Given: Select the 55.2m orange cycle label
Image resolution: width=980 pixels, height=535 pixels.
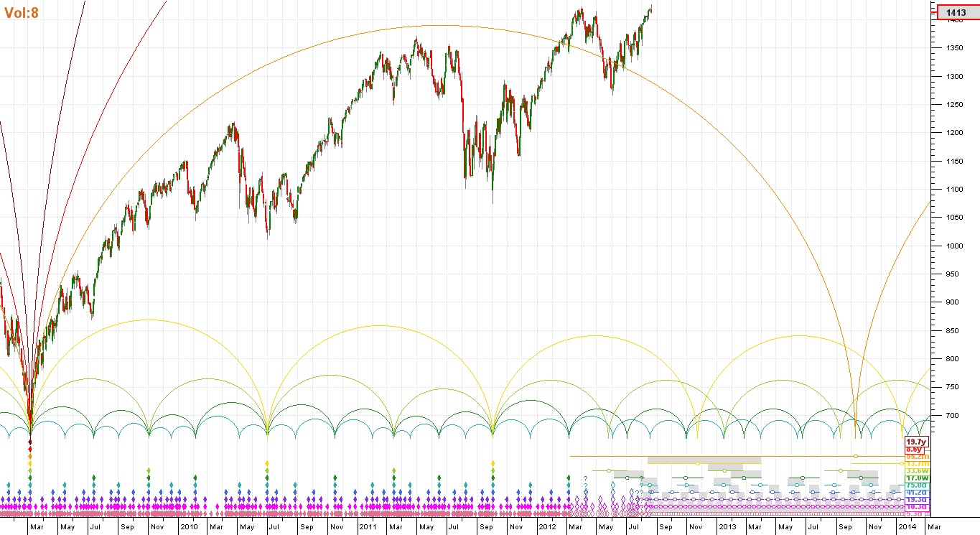Looking at the screenshot, I should click(915, 456).
